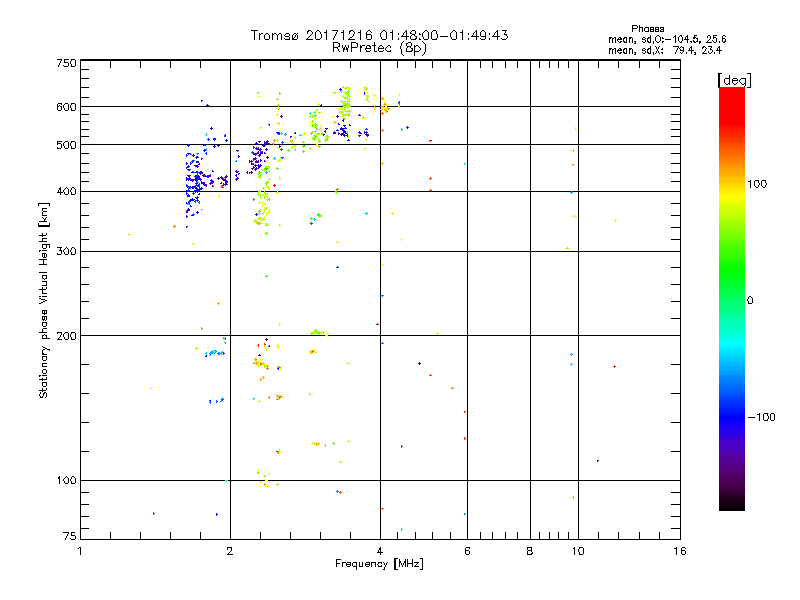
Task: Click the 'RwPretec (8p)' subtitle
Action: [x=379, y=48]
